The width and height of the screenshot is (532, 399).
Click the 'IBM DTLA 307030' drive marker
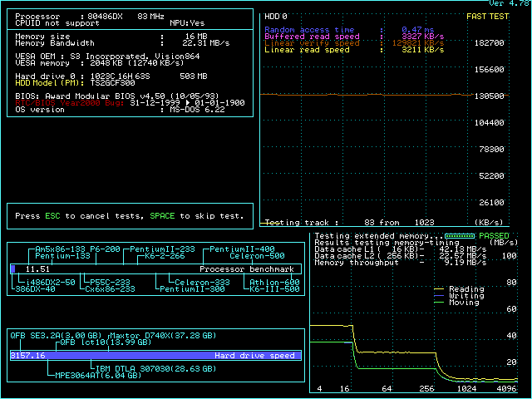[x=155, y=369]
